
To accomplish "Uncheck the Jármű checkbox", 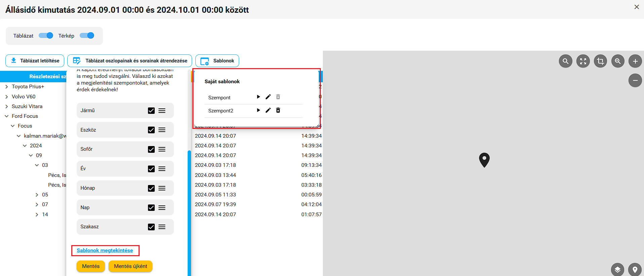I will (151, 110).
